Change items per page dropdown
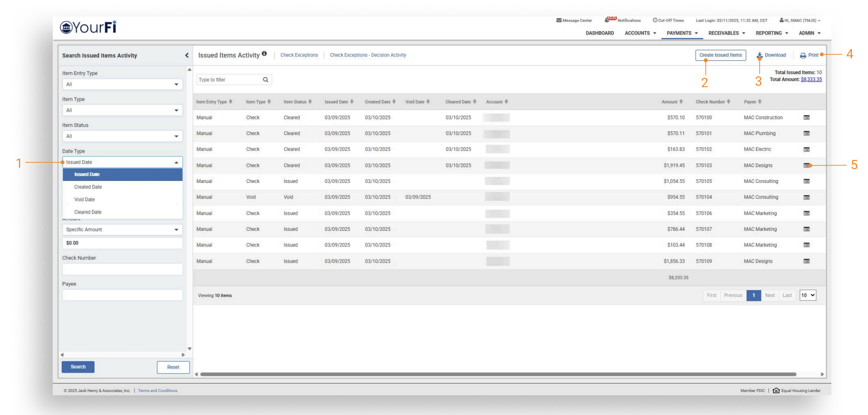The height and width of the screenshot is (415, 868). (x=808, y=295)
